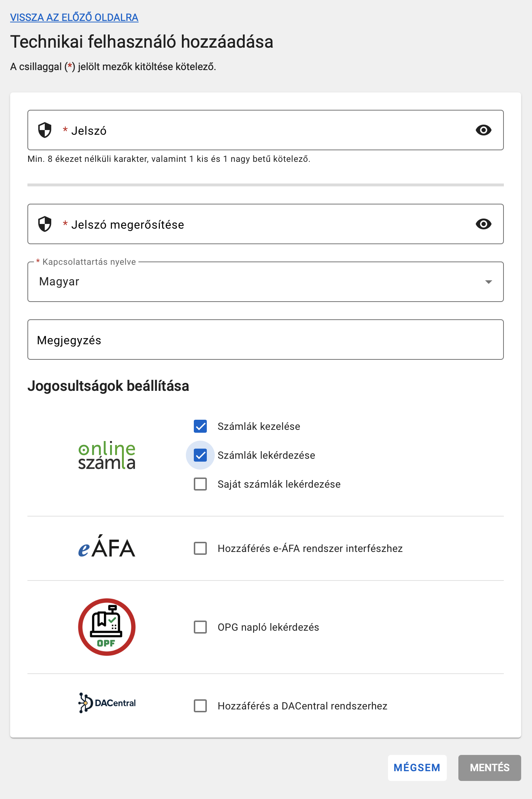
Task: Click the DACentral logo
Action: (107, 703)
